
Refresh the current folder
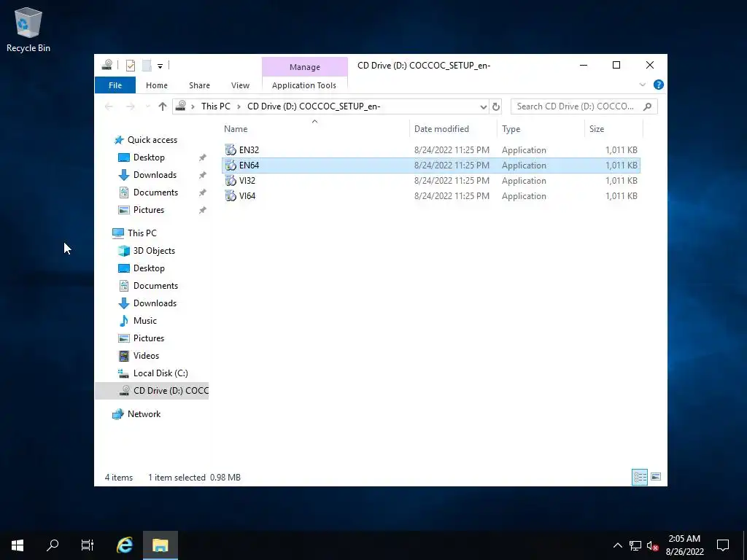click(x=495, y=106)
